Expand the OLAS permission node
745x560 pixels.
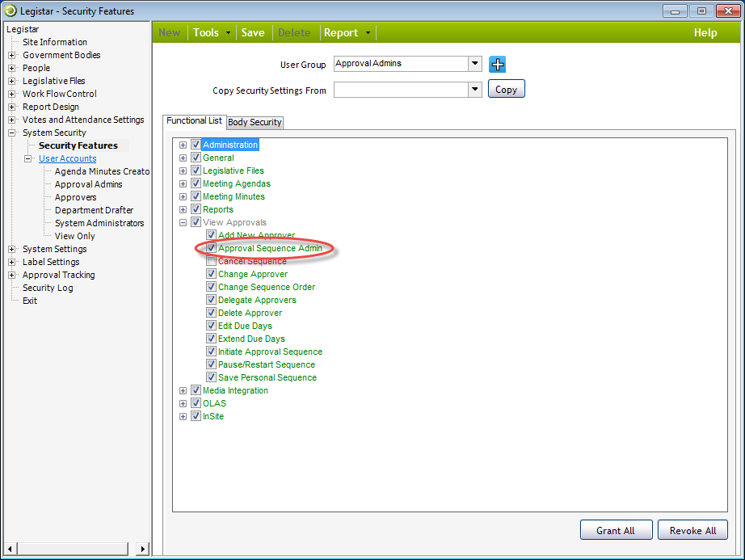[183, 403]
